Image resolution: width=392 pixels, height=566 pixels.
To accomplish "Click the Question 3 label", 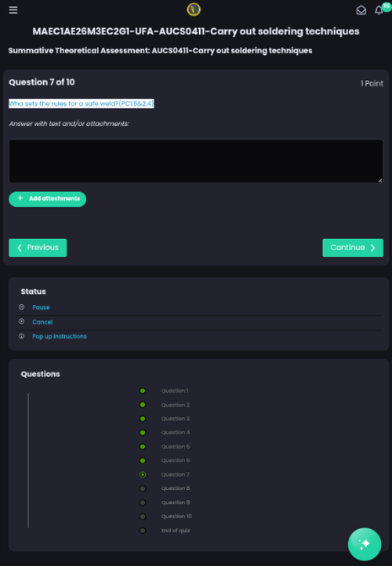I will [x=176, y=419].
